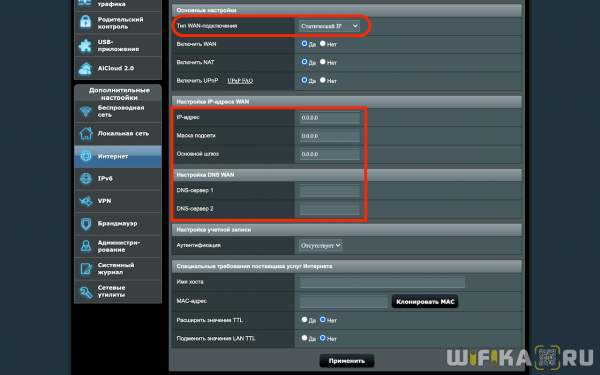Image resolution: width=600 pixels, height=375 pixels.
Task: Select Нет for Расширить значение TTL
Action: click(x=323, y=320)
